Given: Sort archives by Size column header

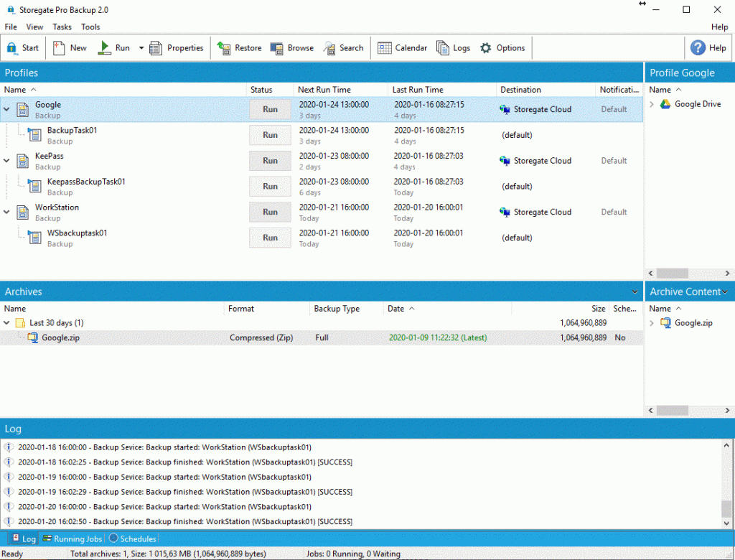Looking at the screenshot, I should [x=561, y=309].
